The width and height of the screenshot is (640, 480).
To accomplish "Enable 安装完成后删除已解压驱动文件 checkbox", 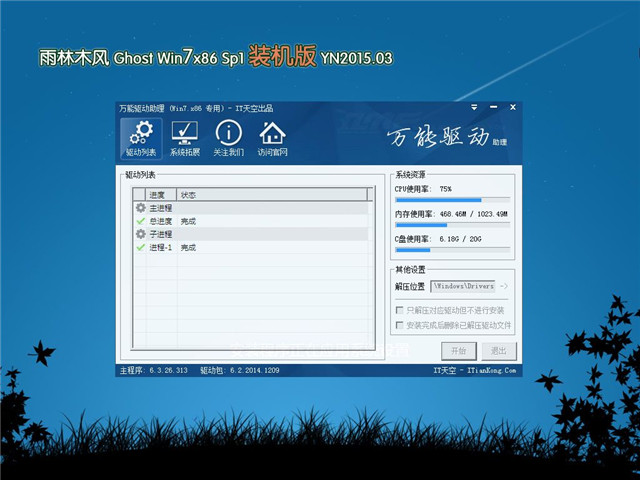I will (400, 325).
